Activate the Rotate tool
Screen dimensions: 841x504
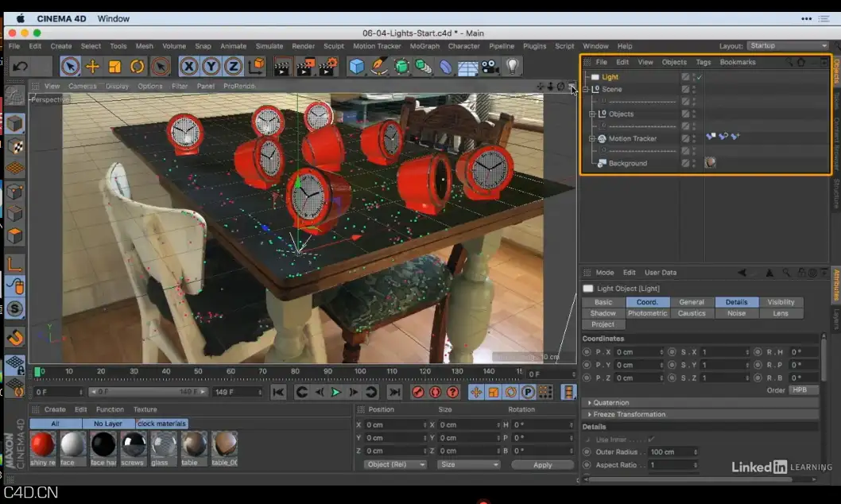click(x=138, y=67)
